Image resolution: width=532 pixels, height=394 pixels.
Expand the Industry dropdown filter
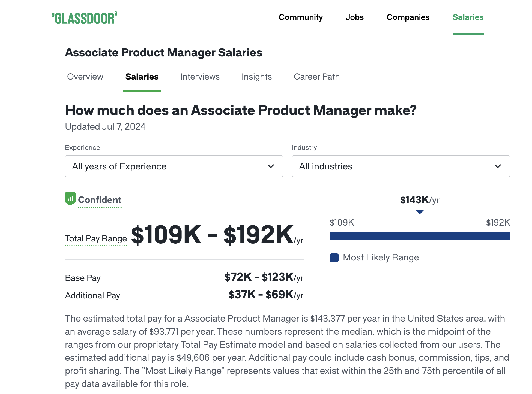tap(400, 166)
